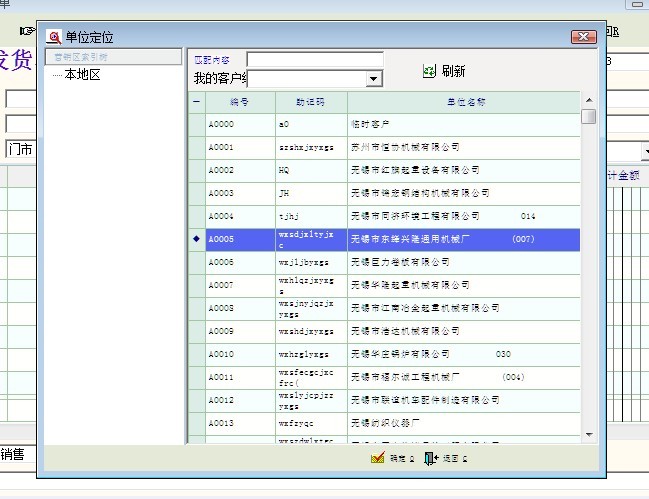
Task: Click the 刷新 refresh icon
Action: [x=430, y=72]
